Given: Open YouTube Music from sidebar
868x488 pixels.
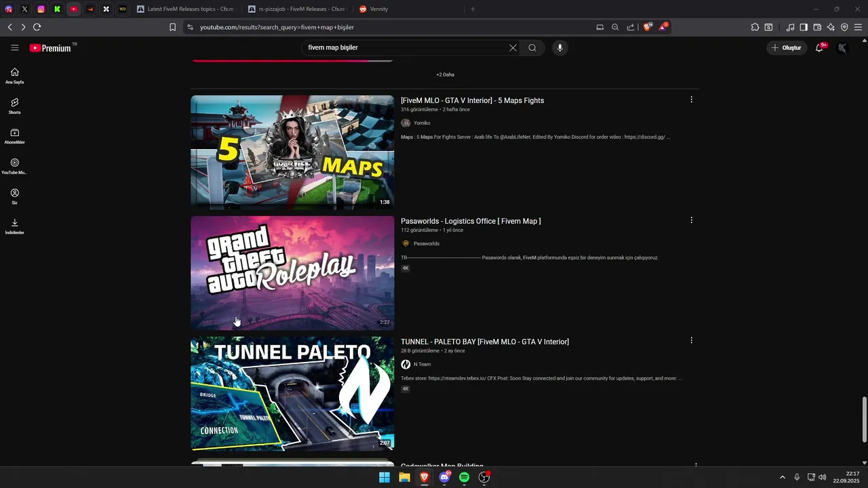Looking at the screenshot, I should (15, 167).
